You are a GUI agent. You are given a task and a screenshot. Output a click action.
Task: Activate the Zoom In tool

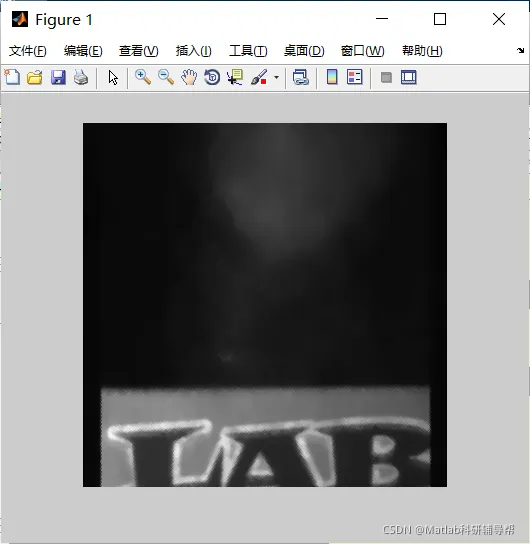pos(143,77)
